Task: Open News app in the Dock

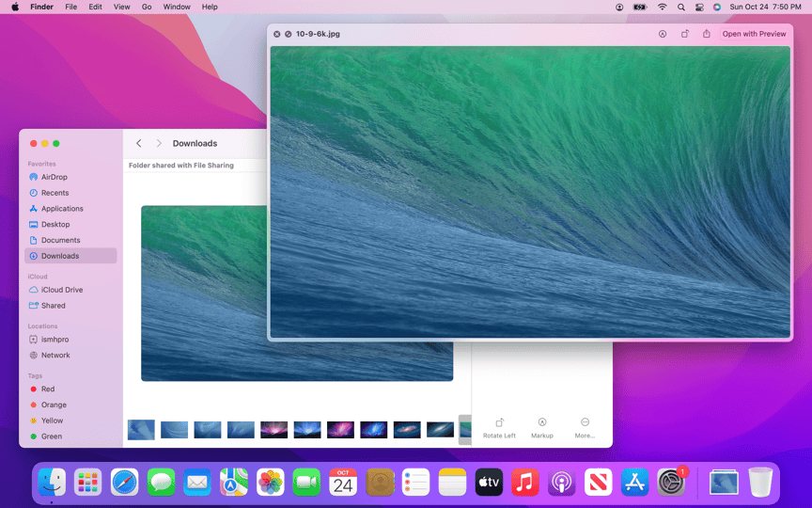Action: [x=598, y=482]
